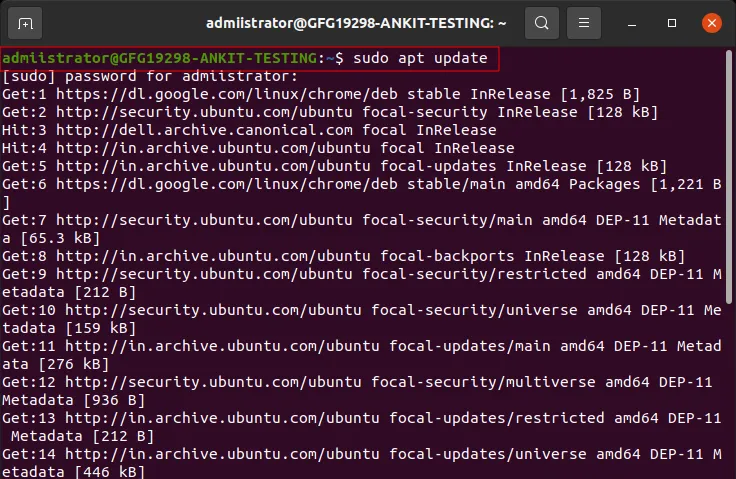Minimize the terminal window

(x=632, y=23)
